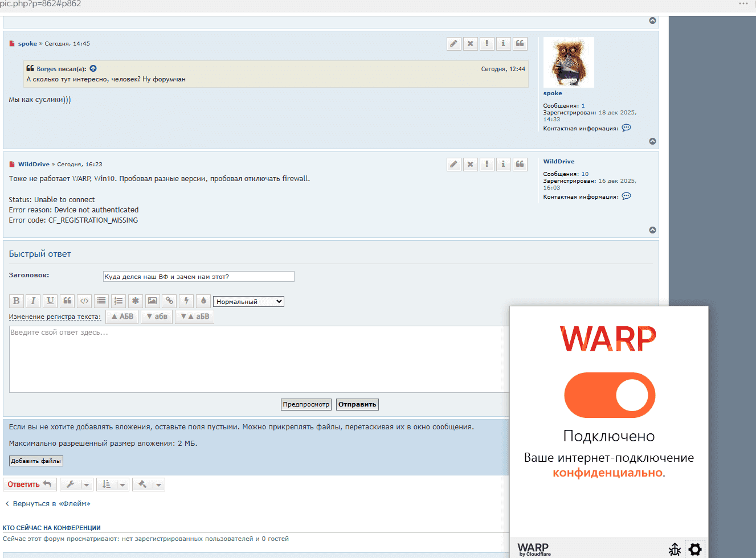The image size is (756, 558).
Task: Click the 'Изменение регистра текста' label
Action: click(55, 317)
